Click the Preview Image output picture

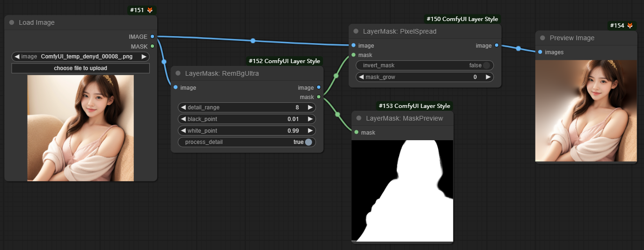586,110
